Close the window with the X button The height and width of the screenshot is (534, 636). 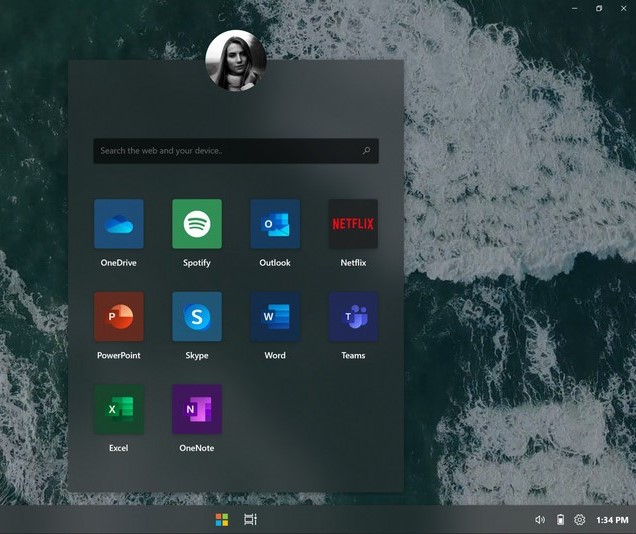pos(623,9)
